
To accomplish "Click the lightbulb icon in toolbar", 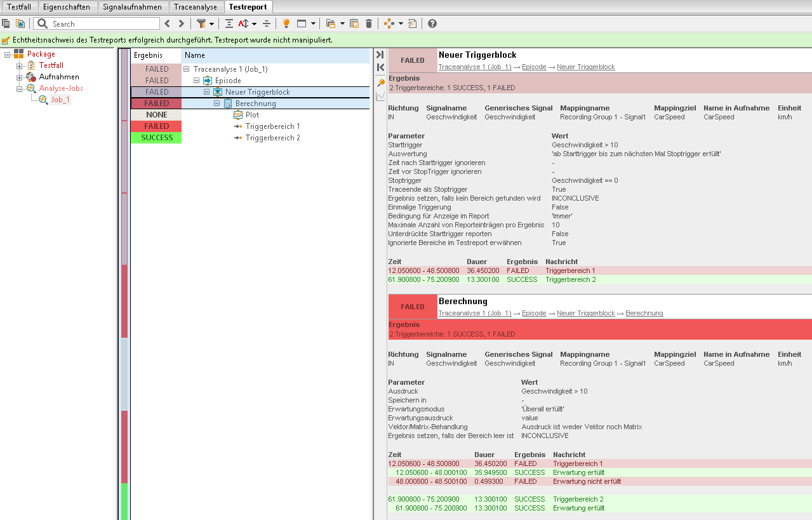I will click(286, 23).
